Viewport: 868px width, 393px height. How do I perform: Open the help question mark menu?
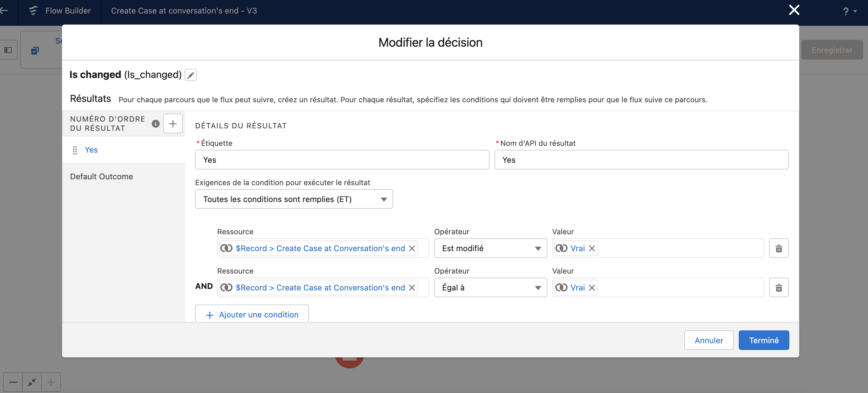pos(849,11)
